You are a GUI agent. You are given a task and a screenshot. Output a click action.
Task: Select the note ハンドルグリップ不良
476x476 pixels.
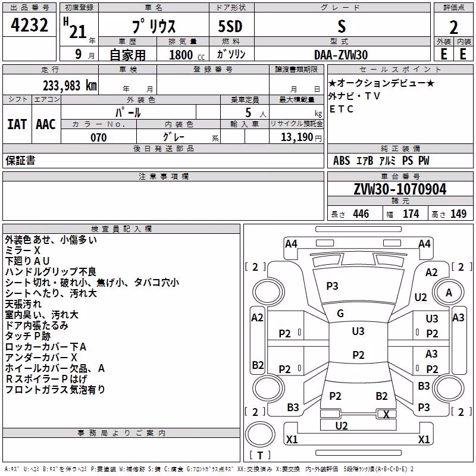click(x=51, y=272)
